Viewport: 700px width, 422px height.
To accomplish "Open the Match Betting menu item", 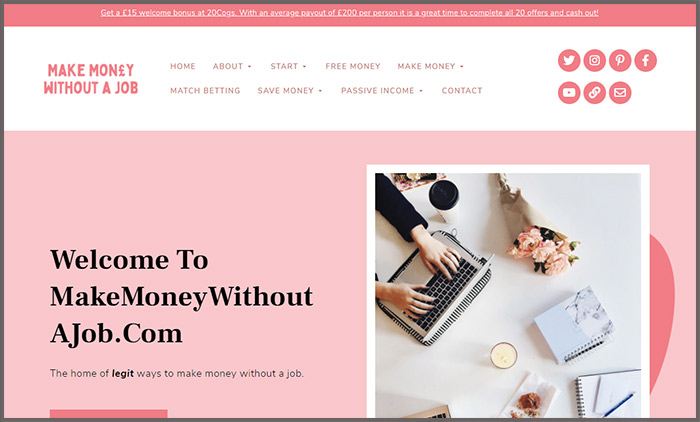I will (x=205, y=91).
